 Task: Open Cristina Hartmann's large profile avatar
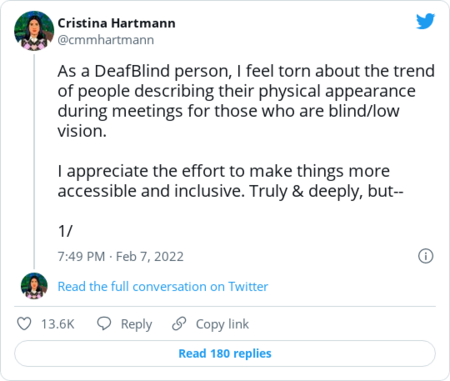click(x=34, y=31)
